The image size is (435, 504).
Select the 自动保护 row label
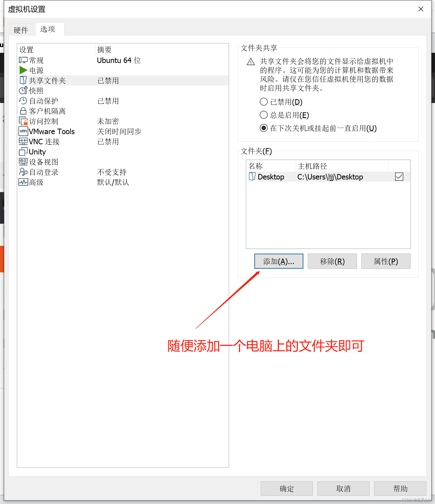44,101
